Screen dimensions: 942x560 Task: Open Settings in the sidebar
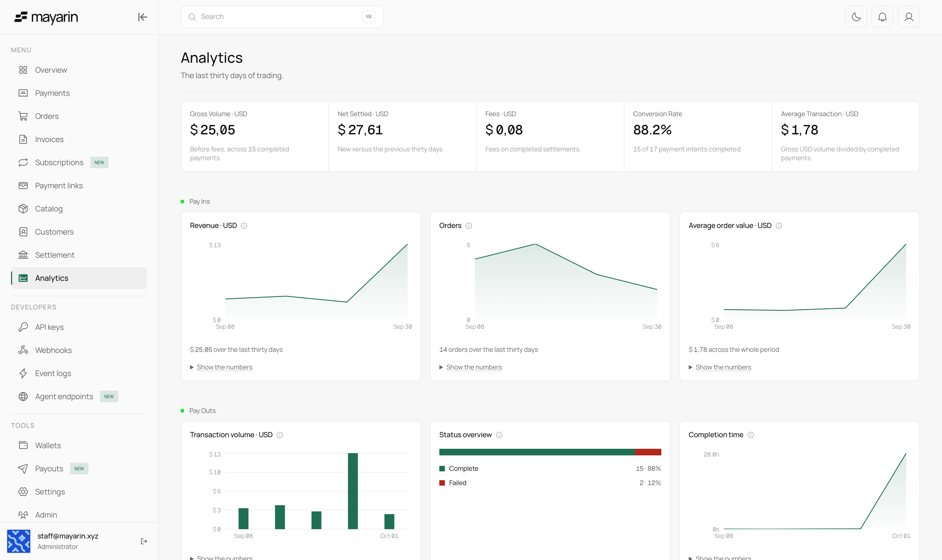coord(79,492)
